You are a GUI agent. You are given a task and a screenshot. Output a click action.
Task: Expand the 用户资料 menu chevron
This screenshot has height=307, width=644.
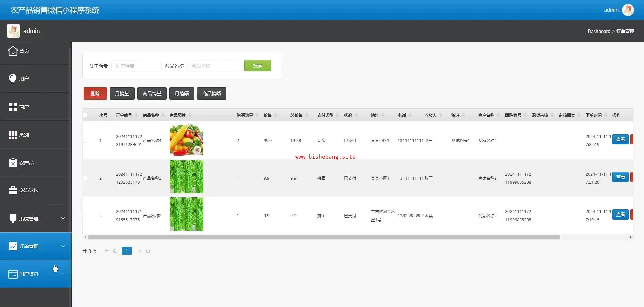tap(63, 274)
